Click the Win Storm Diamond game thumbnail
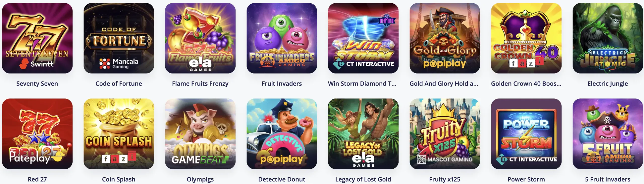 (363, 38)
